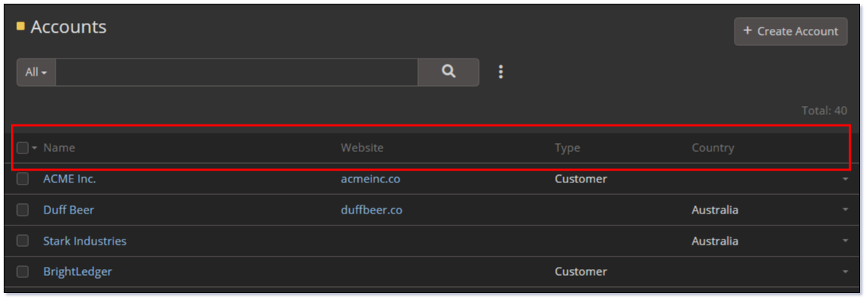
Task: Sort by the Website column header
Action: tap(362, 148)
